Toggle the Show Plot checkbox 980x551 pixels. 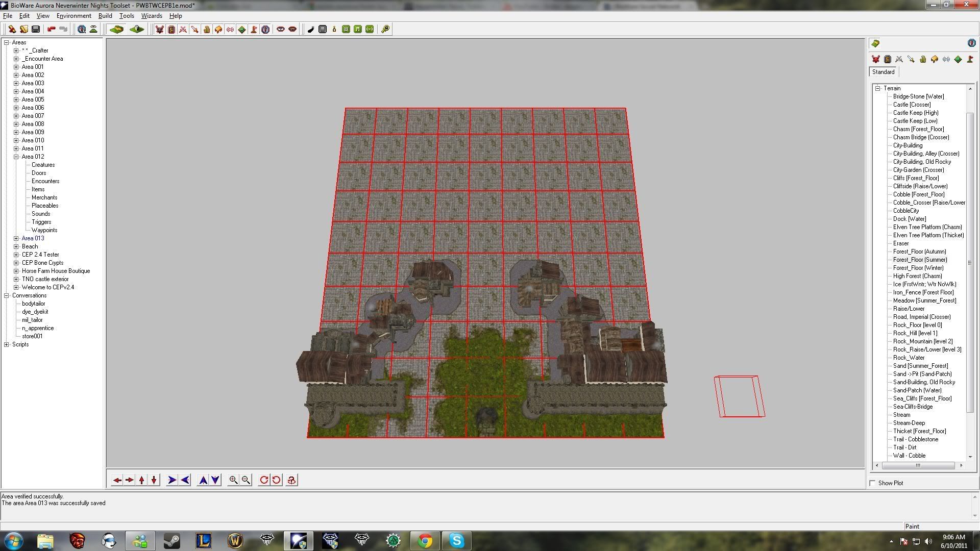pyautogui.click(x=872, y=483)
